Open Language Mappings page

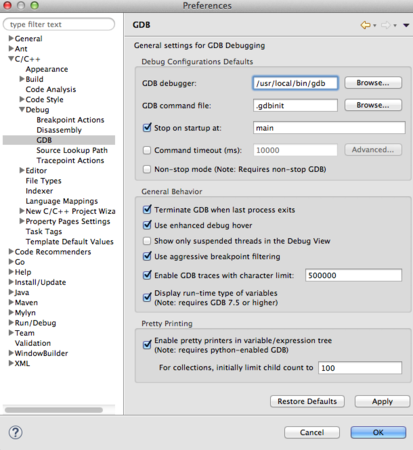click(62, 201)
